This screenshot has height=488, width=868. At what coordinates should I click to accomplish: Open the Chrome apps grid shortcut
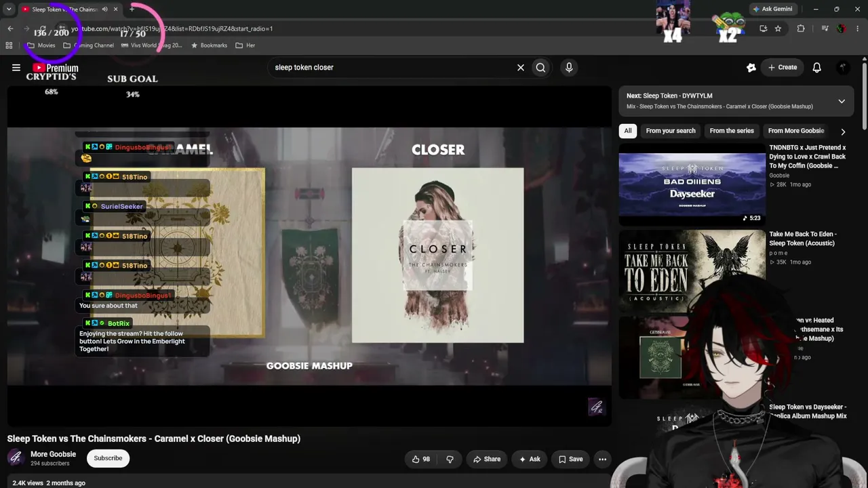(x=9, y=45)
